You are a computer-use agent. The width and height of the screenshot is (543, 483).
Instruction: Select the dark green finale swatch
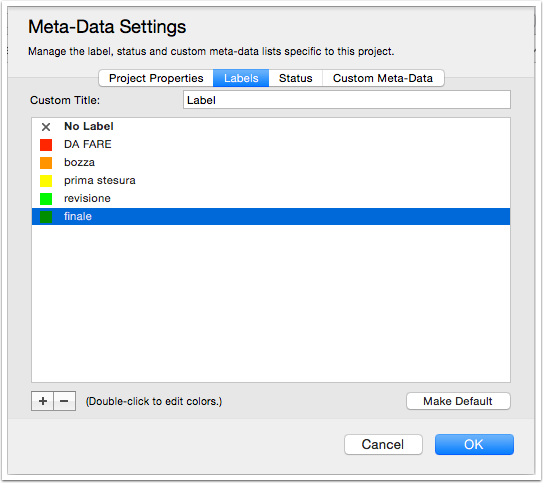46,217
